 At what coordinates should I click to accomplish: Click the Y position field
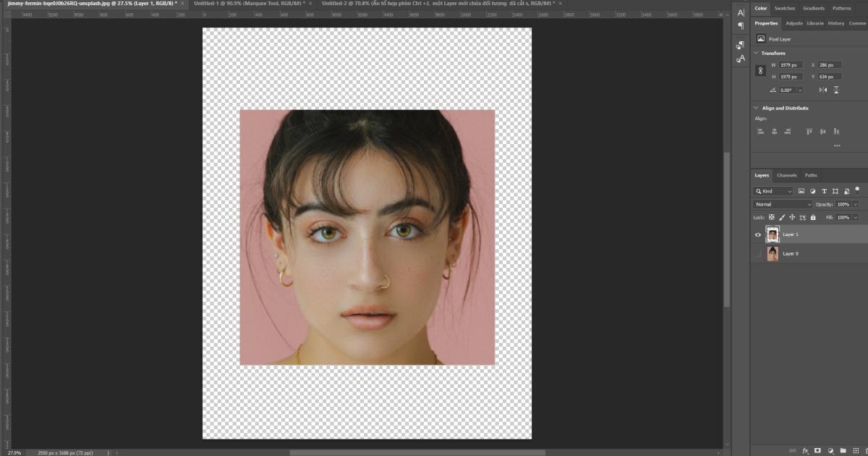point(830,77)
